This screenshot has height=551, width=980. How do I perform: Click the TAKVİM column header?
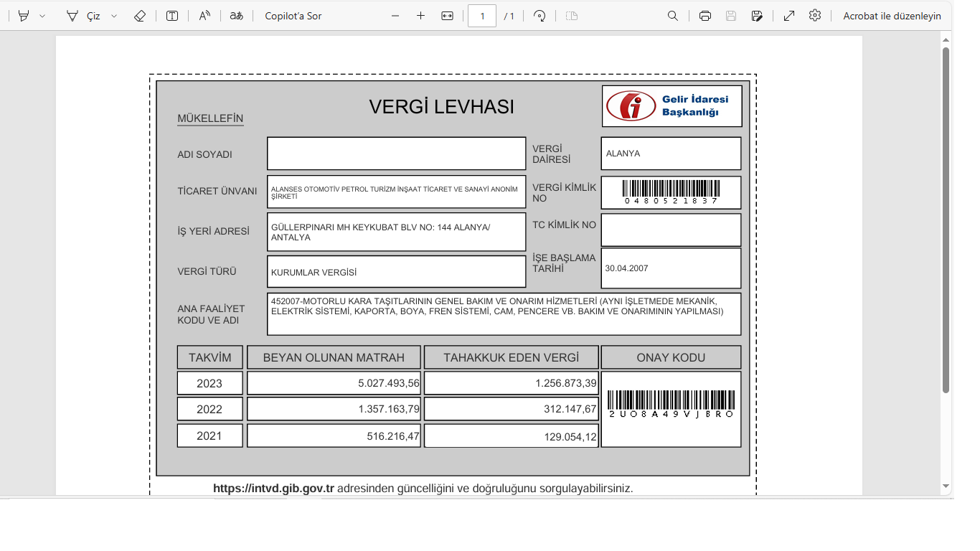tap(210, 357)
